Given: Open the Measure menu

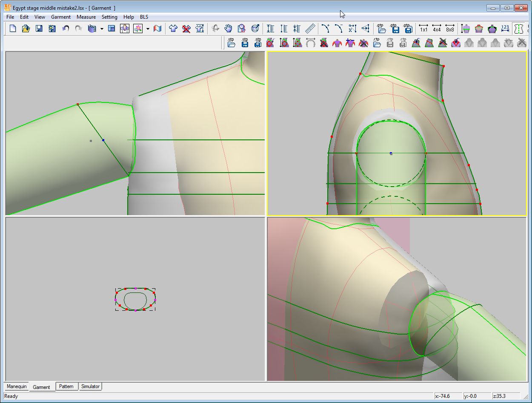Looking at the screenshot, I should [x=86, y=17].
